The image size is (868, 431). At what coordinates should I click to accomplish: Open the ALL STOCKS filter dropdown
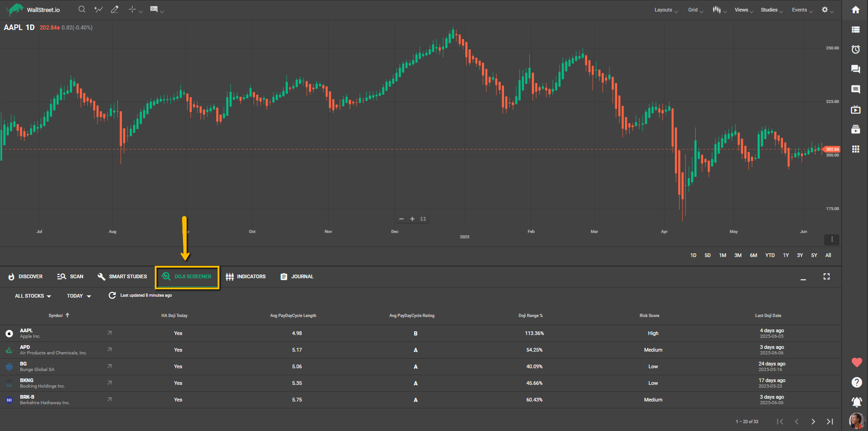[x=33, y=296]
